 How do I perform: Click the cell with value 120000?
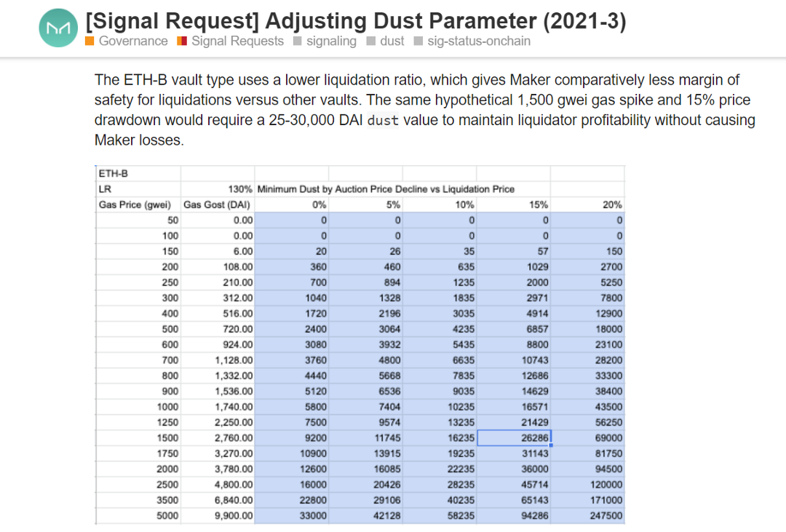point(588,485)
